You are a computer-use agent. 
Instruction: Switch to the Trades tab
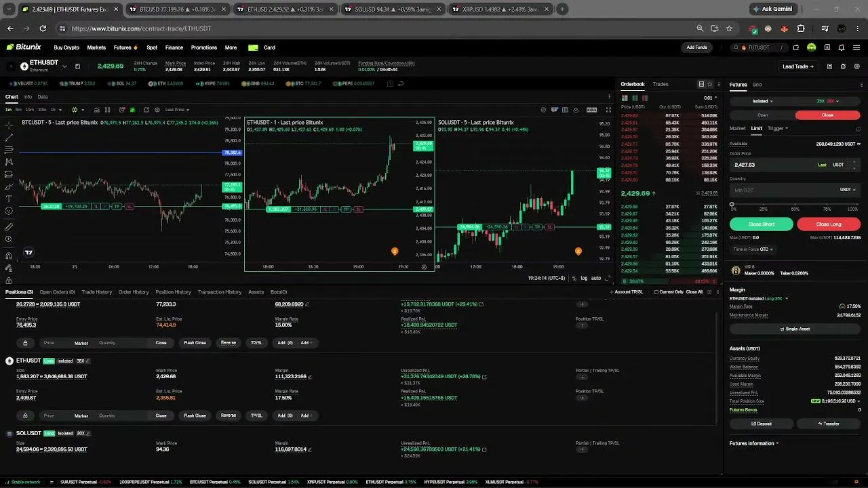point(660,84)
